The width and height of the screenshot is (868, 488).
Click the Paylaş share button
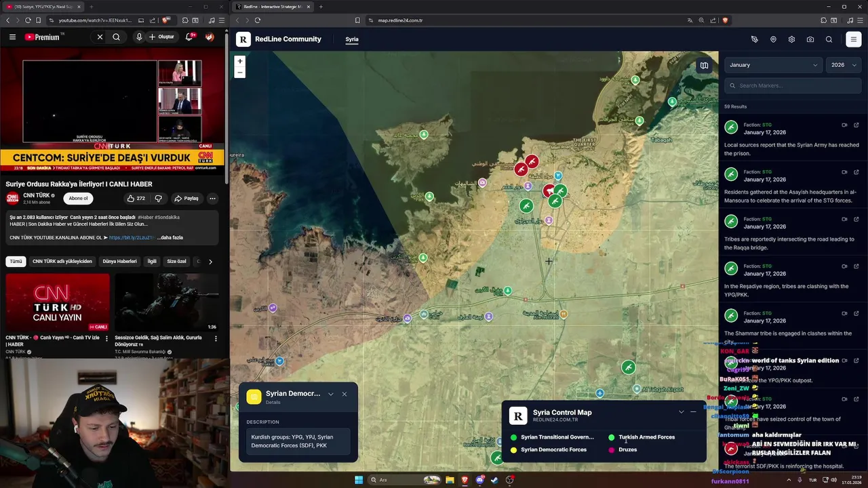pos(186,199)
